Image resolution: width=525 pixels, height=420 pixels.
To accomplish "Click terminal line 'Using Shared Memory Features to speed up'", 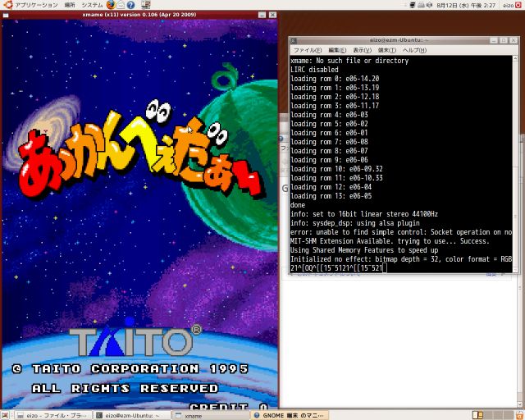I will point(364,250).
